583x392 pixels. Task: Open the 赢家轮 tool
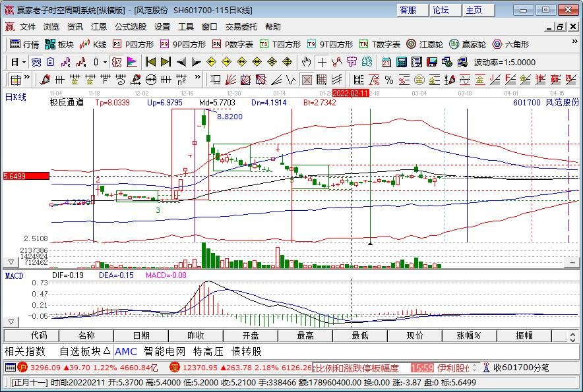click(468, 45)
